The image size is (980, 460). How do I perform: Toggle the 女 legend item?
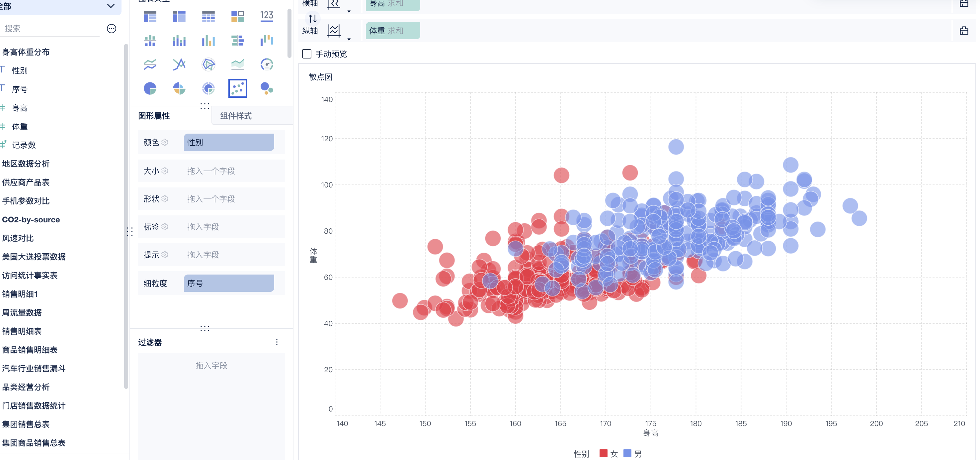609,454
